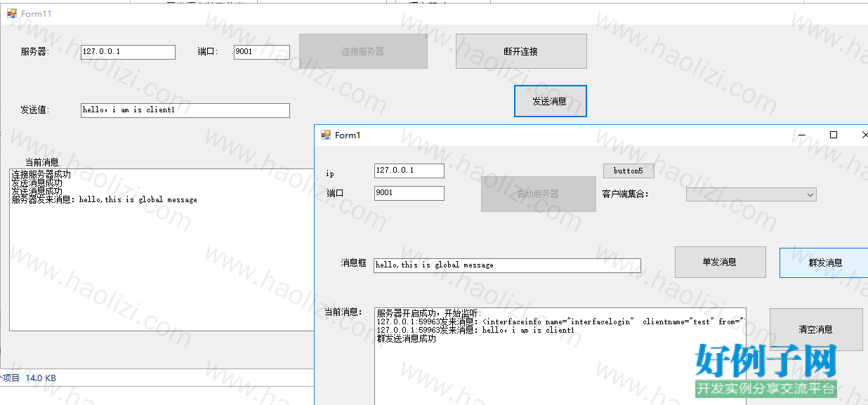
Task: Click the 断开连接 button in Form11
Action: 521,51
